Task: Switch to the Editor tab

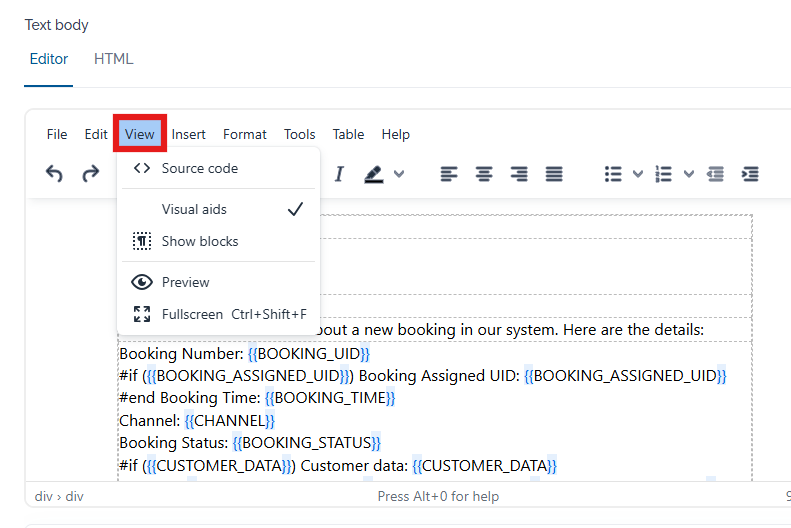Action: (48, 59)
